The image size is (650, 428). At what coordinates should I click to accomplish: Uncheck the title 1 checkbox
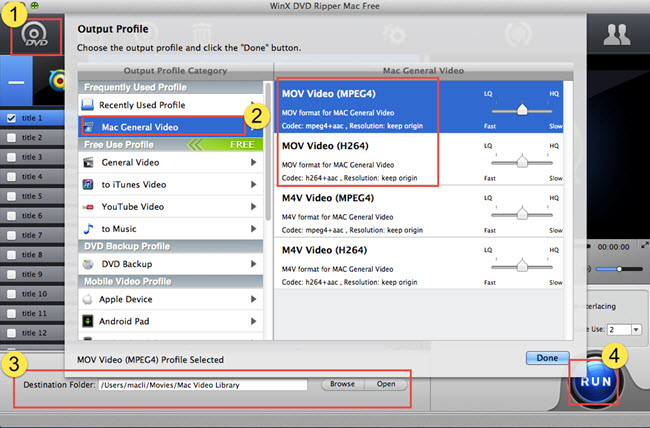(x=12, y=118)
